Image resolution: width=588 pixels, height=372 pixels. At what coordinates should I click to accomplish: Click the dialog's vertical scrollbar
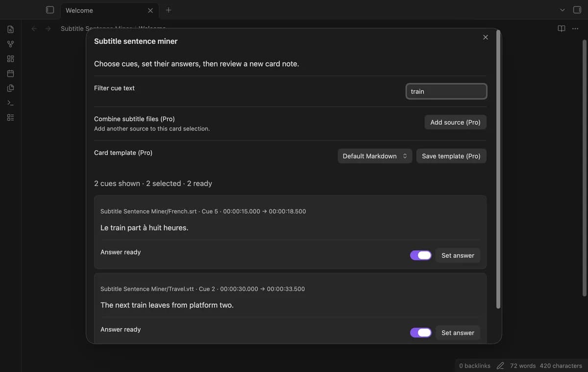click(498, 169)
